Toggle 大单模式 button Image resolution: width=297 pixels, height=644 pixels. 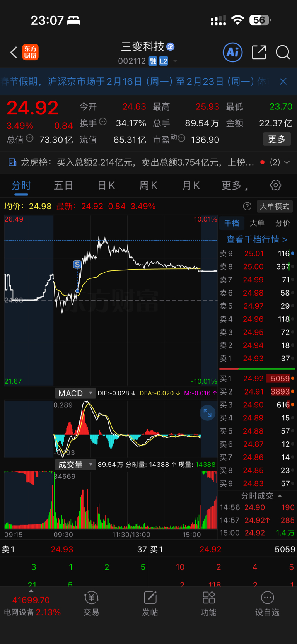(x=274, y=207)
